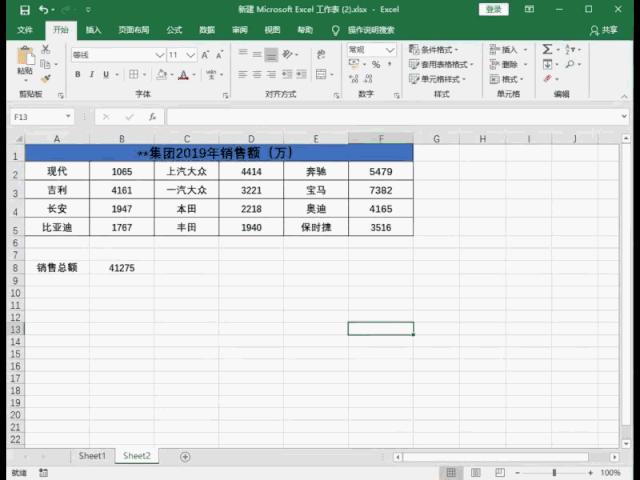The height and width of the screenshot is (480, 640).
Task: Click the decrease indent icon
Action: tap(287, 74)
